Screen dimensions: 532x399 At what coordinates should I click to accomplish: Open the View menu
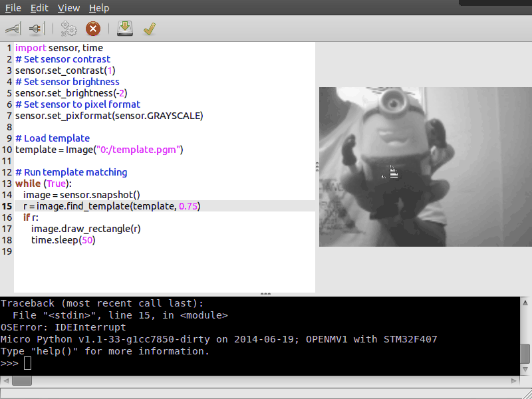[x=68, y=8]
